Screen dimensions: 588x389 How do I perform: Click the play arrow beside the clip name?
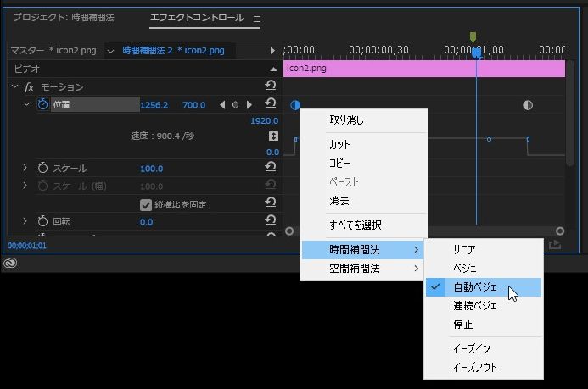pyautogui.click(x=272, y=52)
